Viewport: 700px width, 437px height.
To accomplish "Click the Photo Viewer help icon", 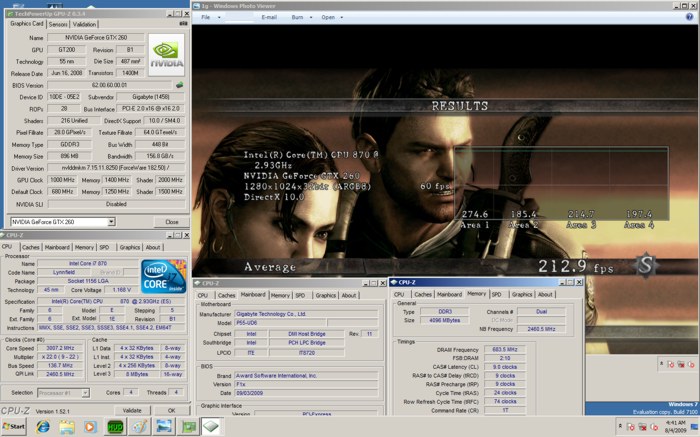I will point(690,17).
